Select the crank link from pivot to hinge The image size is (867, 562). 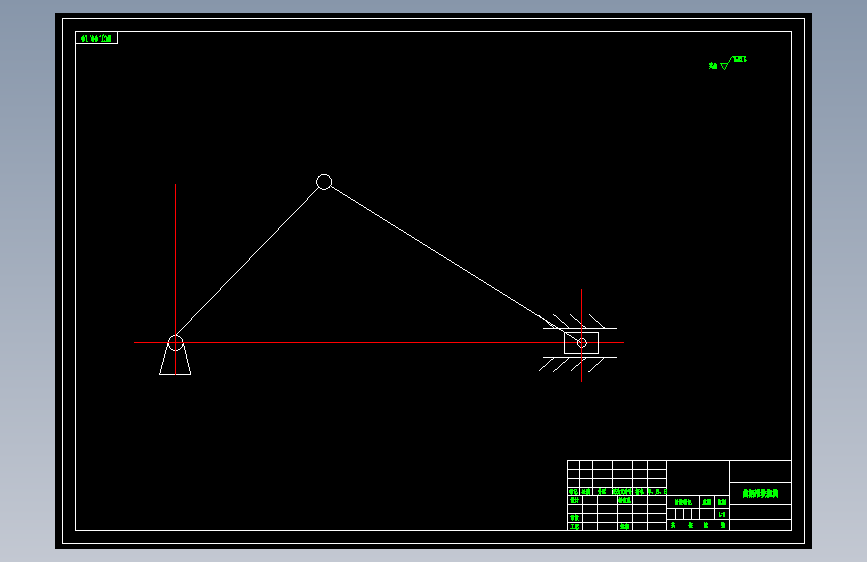pos(250,259)
